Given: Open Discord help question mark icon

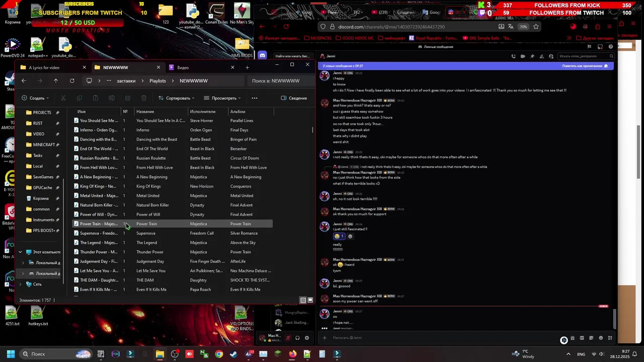Looking at the screenshot, I should coord(611,47).
